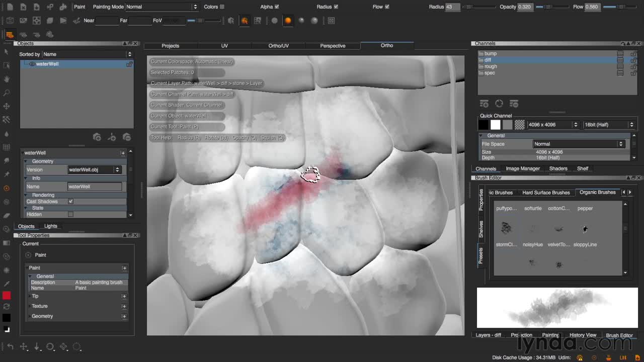Select the puffypo brush preset thumbnail

[x=506, y=228]
